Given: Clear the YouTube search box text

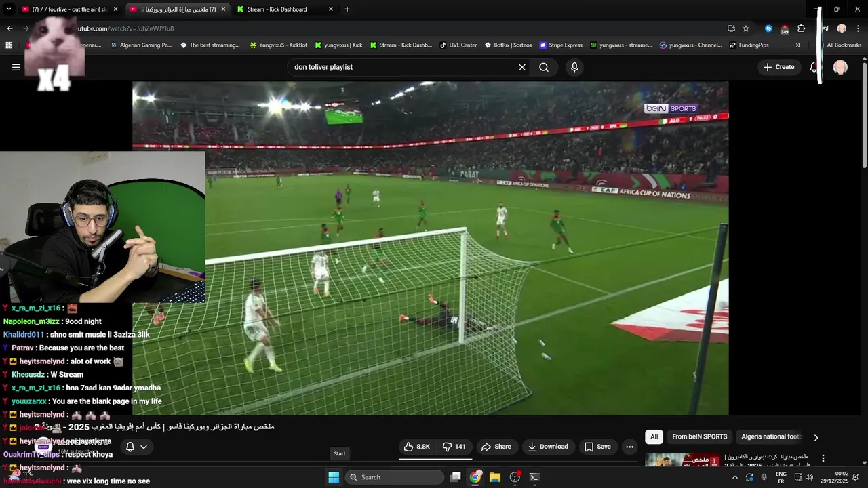Looking at the screenshot, I should (x=522, y=67).
